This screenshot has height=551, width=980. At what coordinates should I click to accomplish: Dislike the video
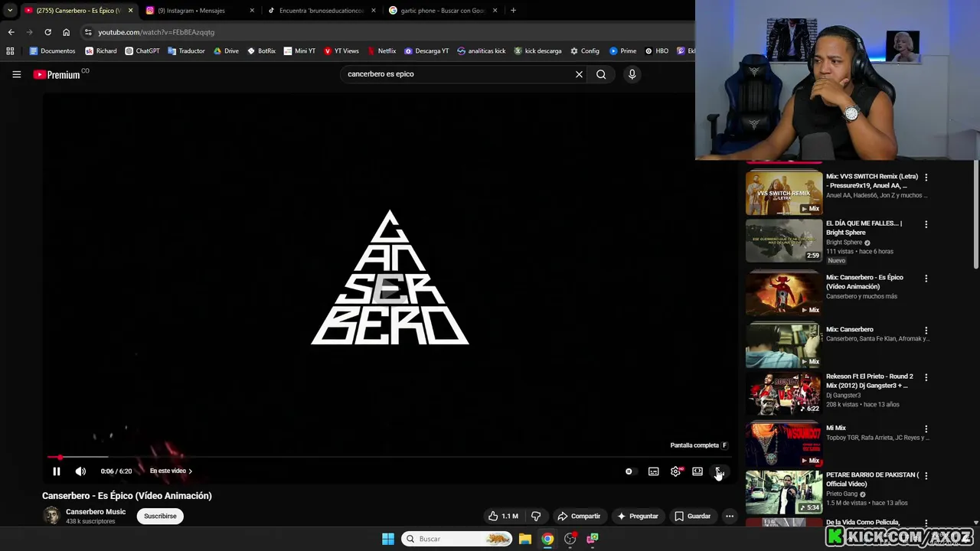[536, 516]
